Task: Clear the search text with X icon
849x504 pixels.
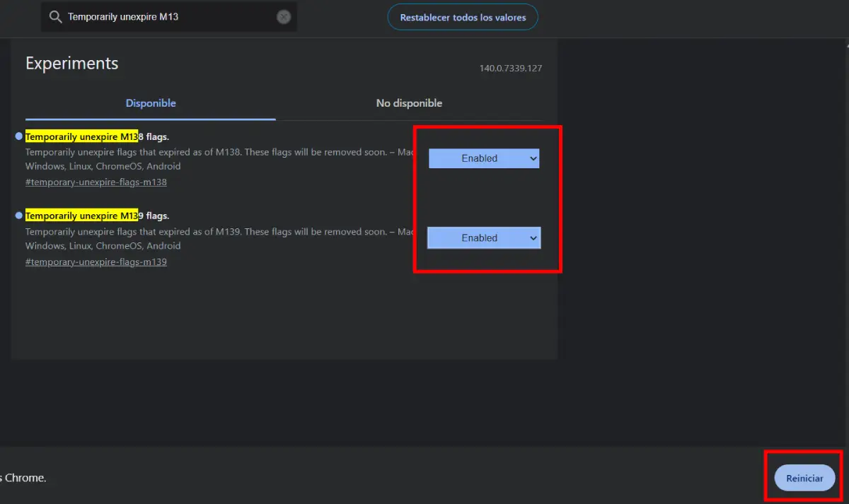Action: tap(284, 17)
